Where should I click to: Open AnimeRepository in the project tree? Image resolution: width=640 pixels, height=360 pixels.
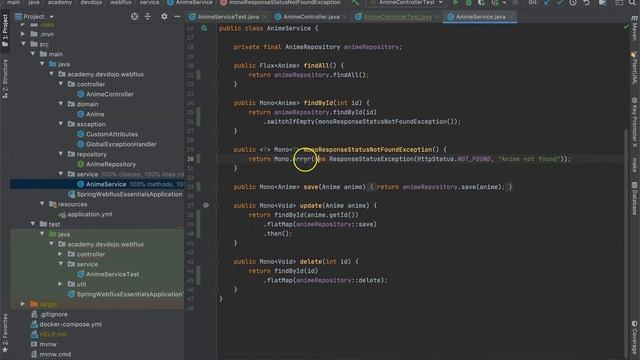(111, 164)
